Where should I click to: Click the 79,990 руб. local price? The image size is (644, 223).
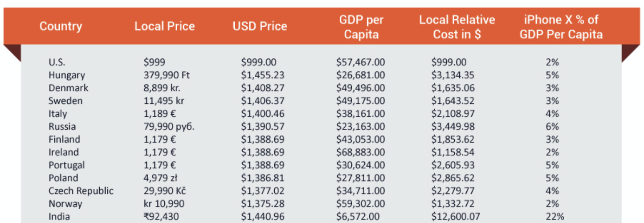tap(169, 127)
